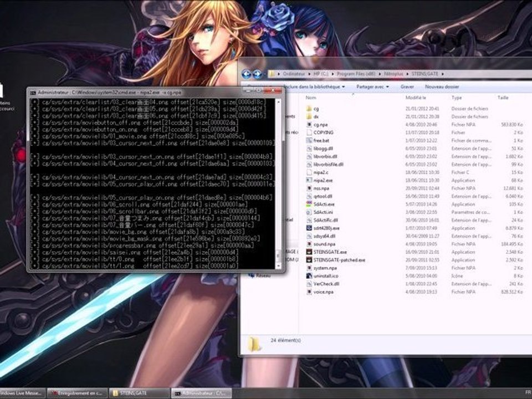
Task: Select the nss.npa file icon
Action: 309,188
